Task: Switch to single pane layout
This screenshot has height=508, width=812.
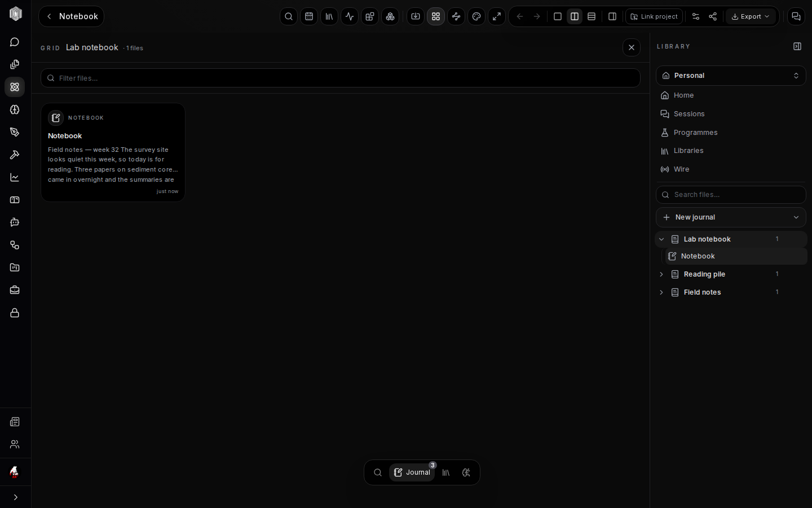Action: click(558, 16)
